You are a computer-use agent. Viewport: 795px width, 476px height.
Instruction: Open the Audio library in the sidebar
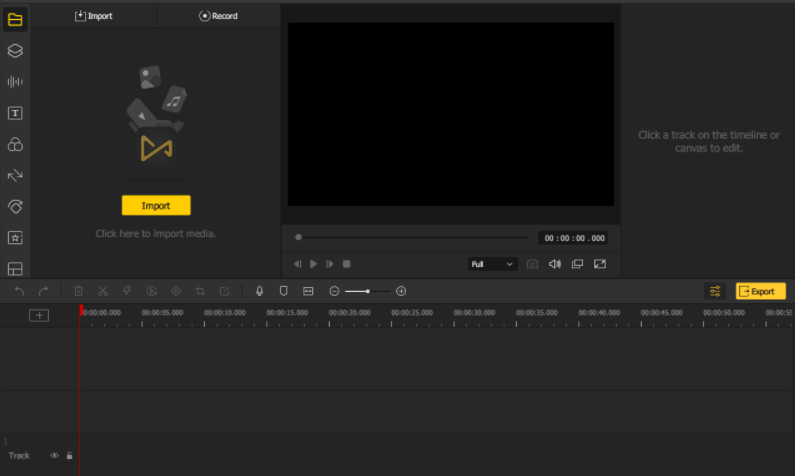click(15, 82)
